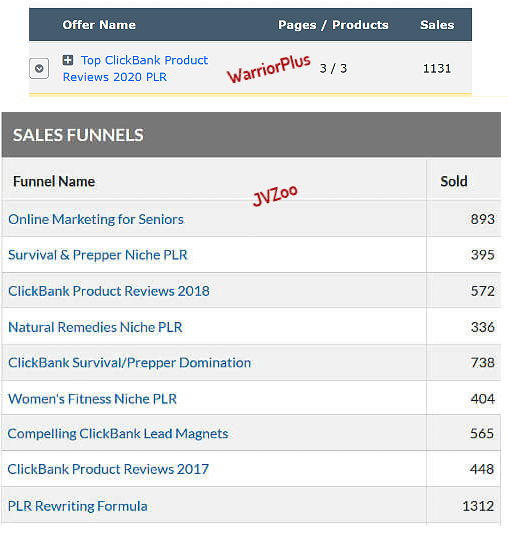
Task: Open ClickBank Product Reviews 2018 funnel
Action: (x=109, y=291)
